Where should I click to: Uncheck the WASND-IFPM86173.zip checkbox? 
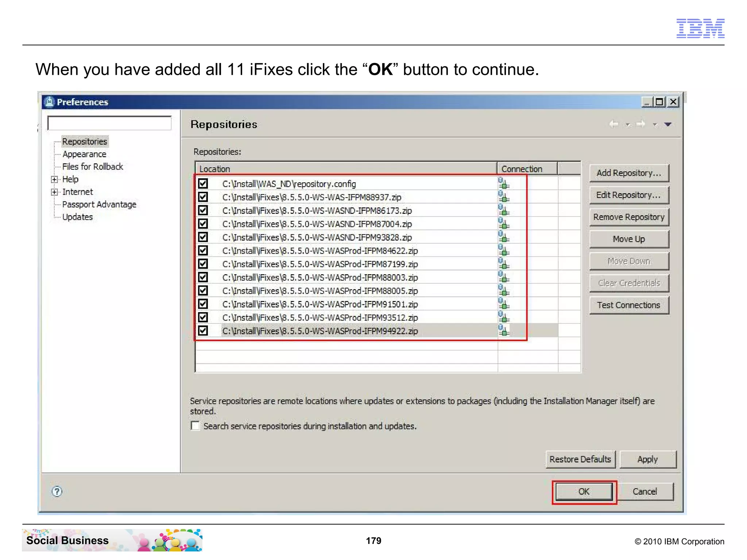pos(203,210)
